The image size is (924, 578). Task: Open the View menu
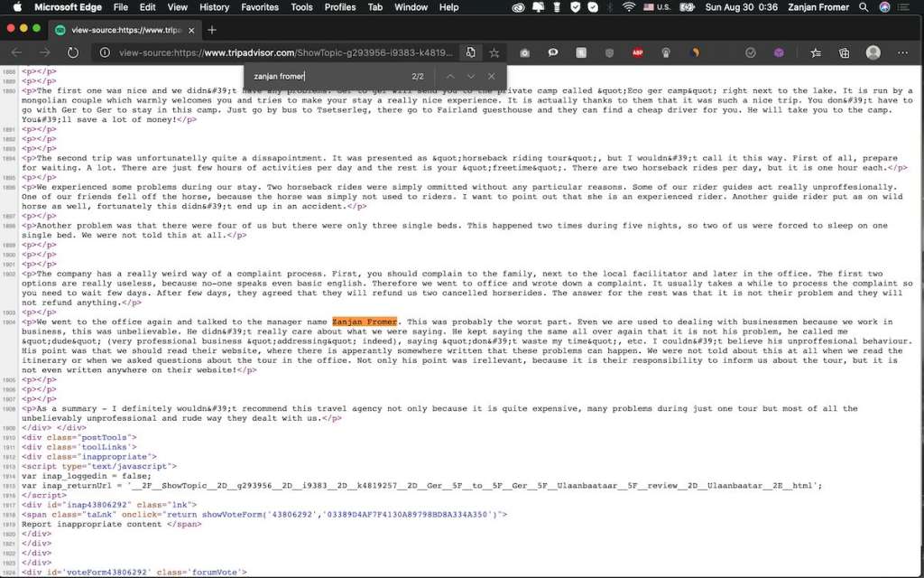coord(178,7)
